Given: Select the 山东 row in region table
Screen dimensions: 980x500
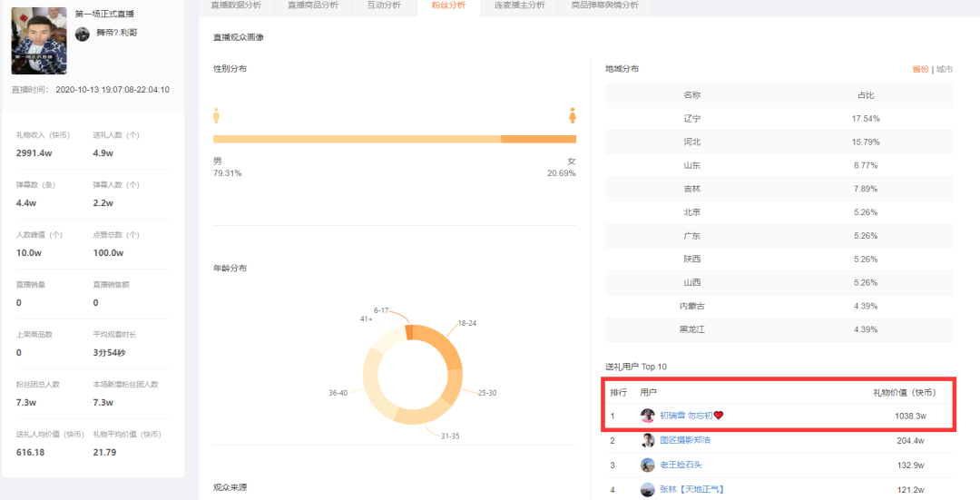Looking at the screenshot, I should click(779, 166).
